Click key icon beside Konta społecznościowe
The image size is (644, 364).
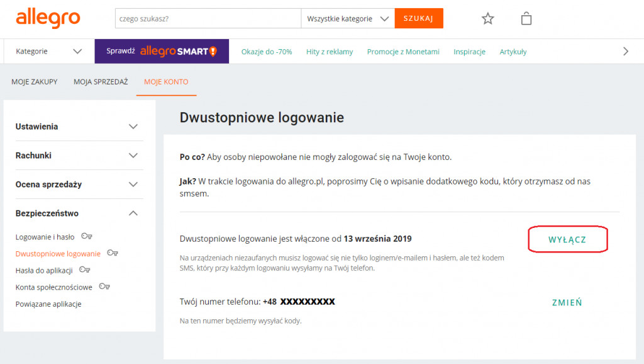click(x=104, y=287)
